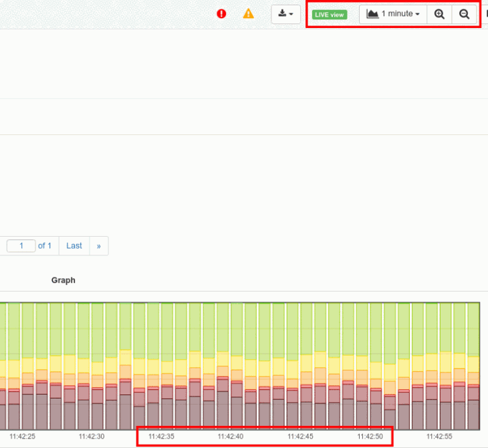Screen dimensions: 488x448
Task: Click the 11:42:25 time axis label
Action: [23, 436]
